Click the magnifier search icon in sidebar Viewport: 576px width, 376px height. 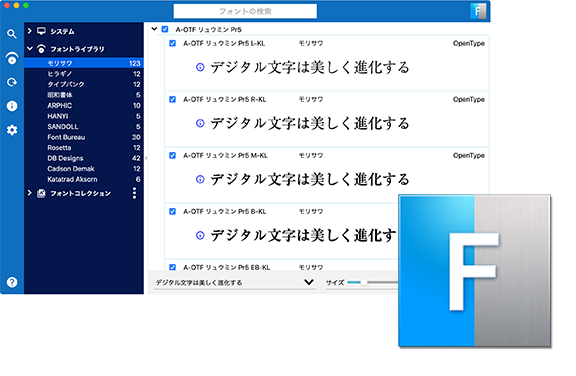[x=12, y=34]
